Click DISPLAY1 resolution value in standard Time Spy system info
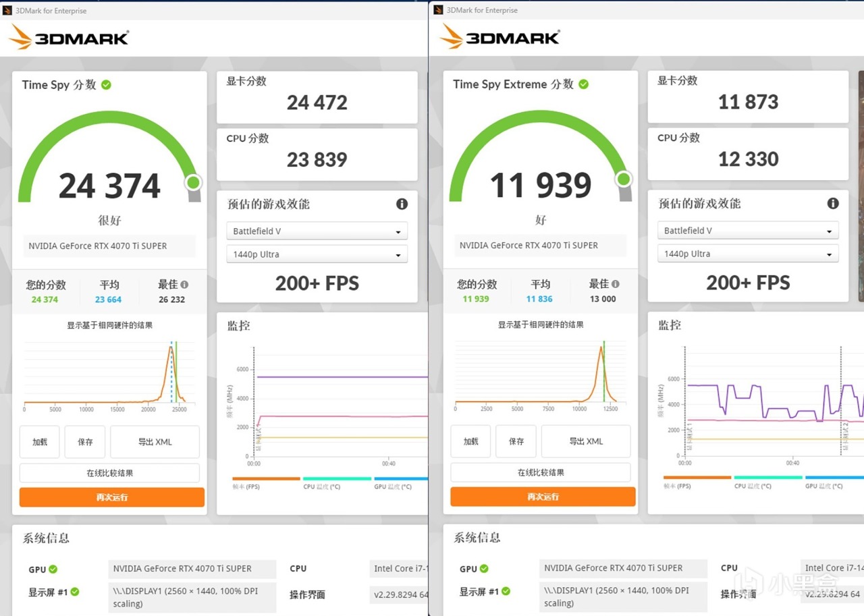864x616 pixels. tap(192, 597)
